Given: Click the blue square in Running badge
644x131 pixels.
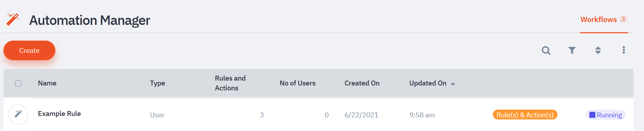Looking at the screenshot, I should point(592,115).
